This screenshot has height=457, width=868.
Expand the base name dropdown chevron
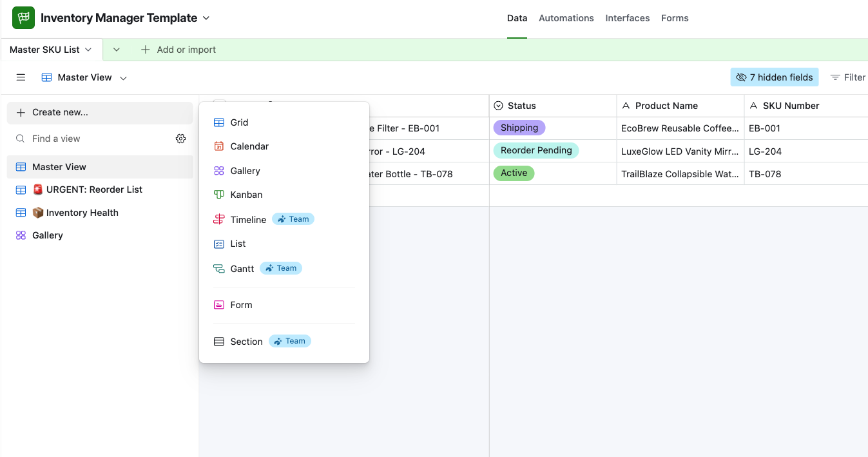tap(206, 18)
